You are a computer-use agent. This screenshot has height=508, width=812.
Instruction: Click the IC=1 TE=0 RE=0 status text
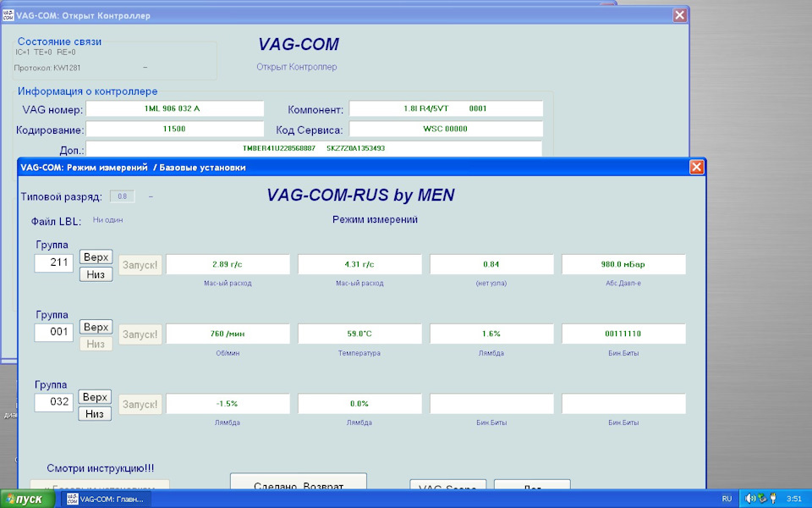[x=46, y=52]
